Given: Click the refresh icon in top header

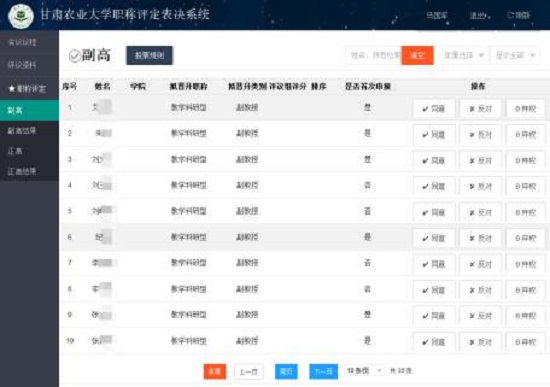Looking at the screenshot, I should (x=511, y=15).
